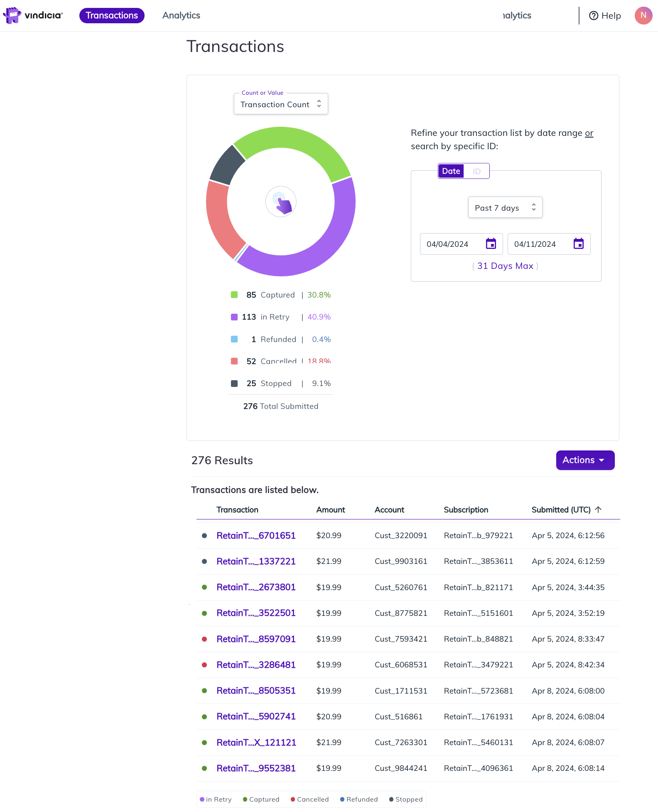Open the Help question mark icon
Screen dimensions: 658x812
point(594,16)
